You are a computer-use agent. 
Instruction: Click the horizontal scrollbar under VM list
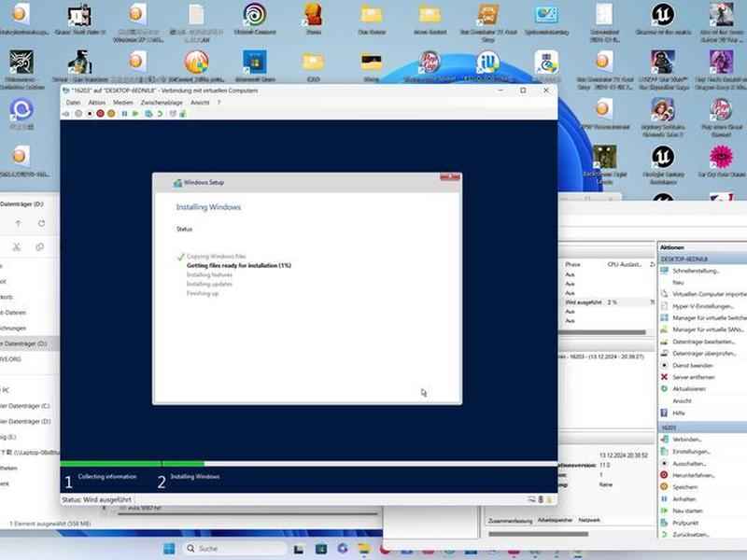pos(602,333)
